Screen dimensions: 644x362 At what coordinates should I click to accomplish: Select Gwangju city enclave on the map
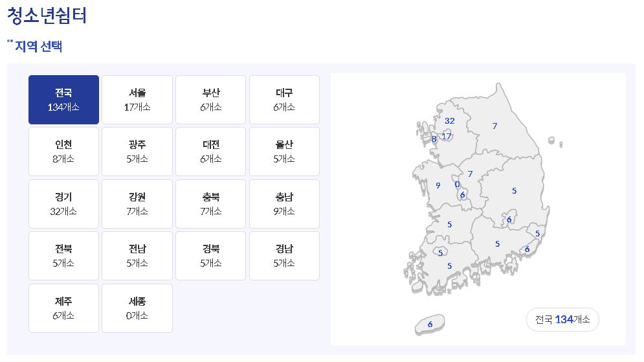[441, 253]
